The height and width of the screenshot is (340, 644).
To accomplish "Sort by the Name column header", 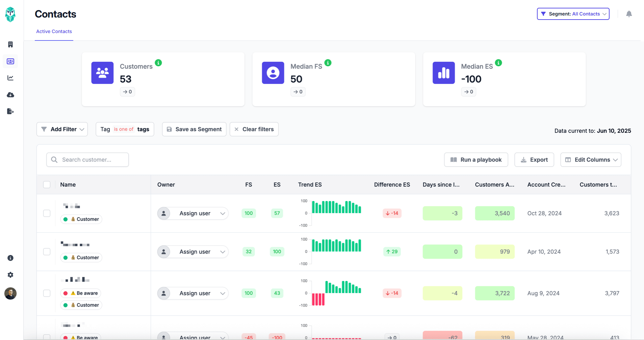I will pyautogui.click(x=68, y=185).
